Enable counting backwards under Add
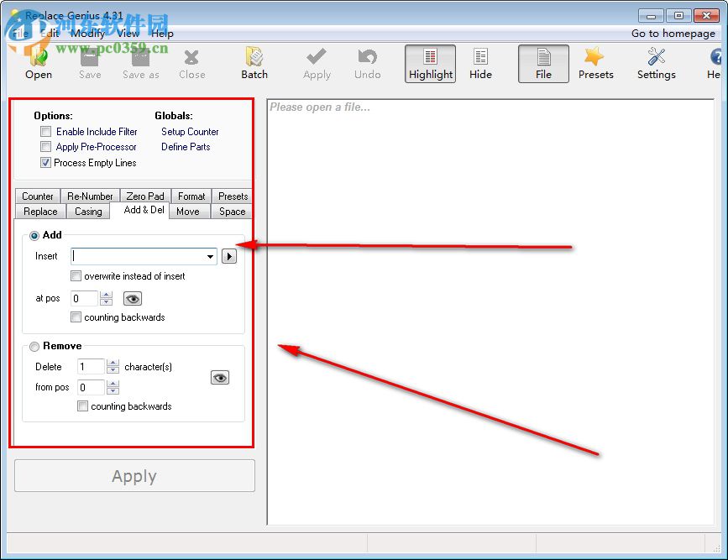This screenshot has height=560, width=728. tap(76, 317)
